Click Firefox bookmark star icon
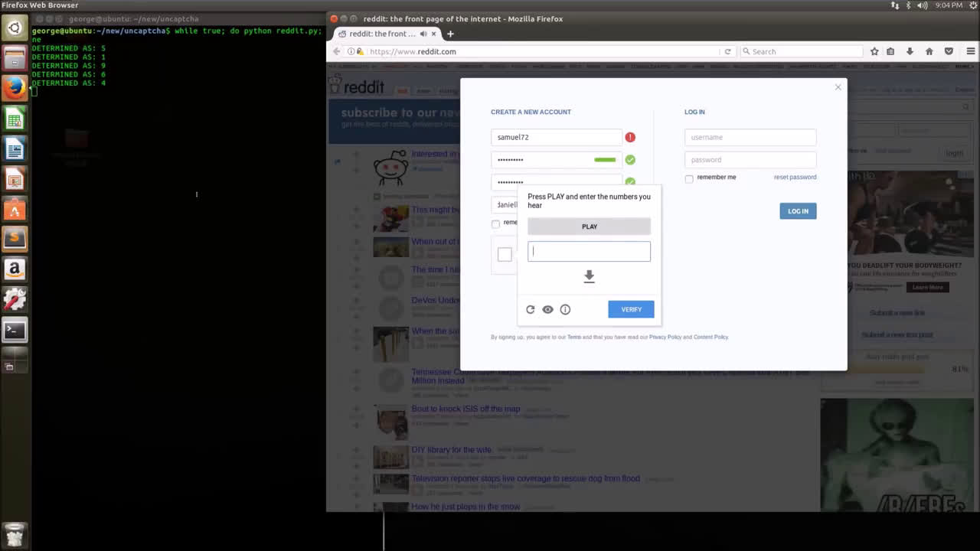This screenshot has width=980, height=551. click(874, 51)
